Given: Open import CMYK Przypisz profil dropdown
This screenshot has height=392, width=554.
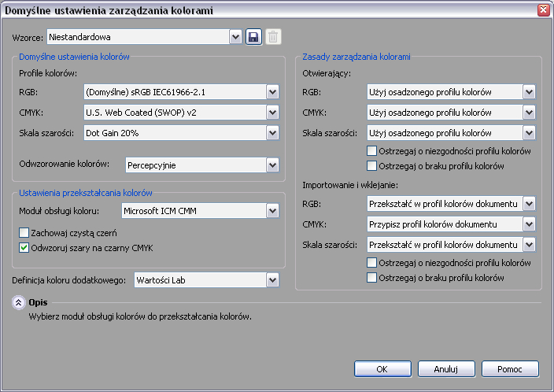Looking at the screenshot, I should coord(530,224).
